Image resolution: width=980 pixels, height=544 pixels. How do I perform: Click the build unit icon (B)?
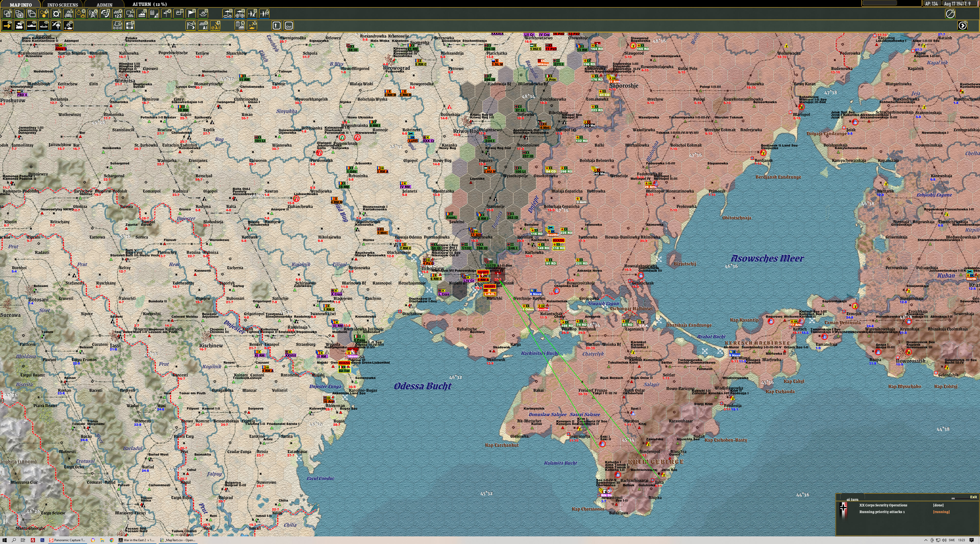tap(117, 26)
